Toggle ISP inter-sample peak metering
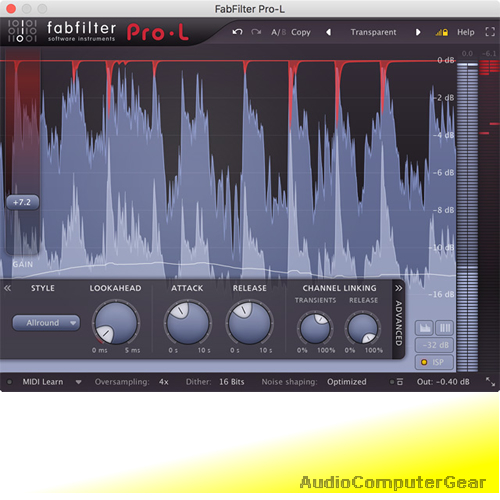 pos(434,362)
